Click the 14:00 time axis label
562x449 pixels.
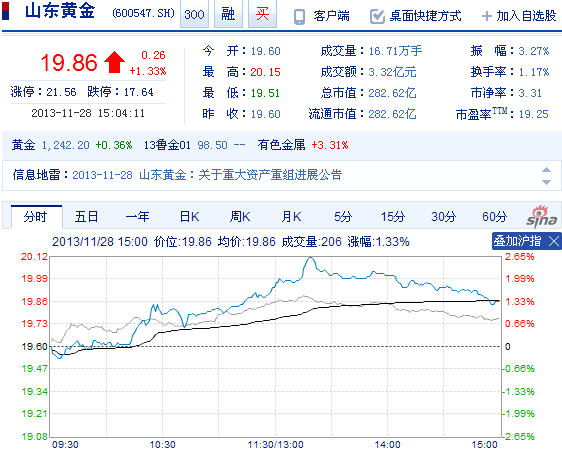[387, 444]
